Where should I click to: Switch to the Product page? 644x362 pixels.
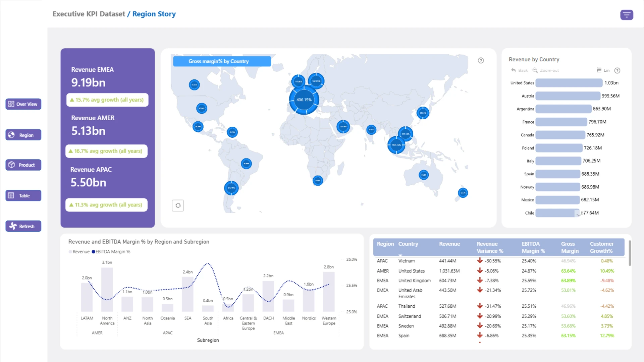click(23, 165)
